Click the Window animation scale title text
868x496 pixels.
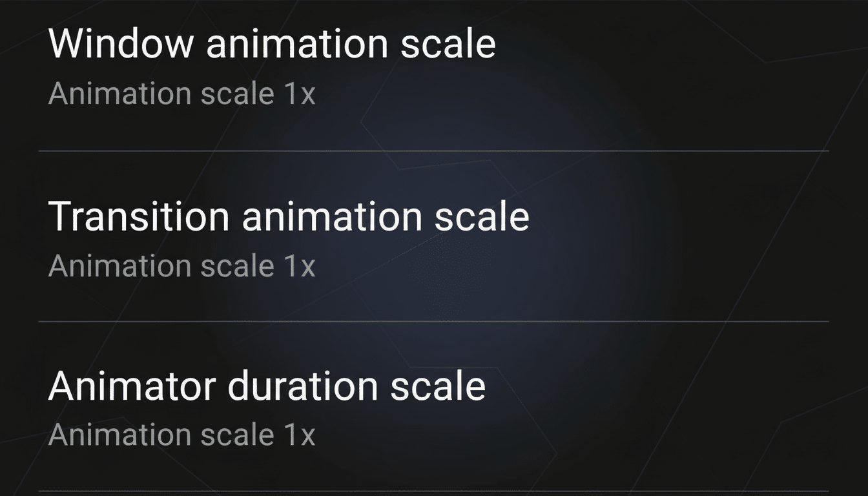coord(274,43)
